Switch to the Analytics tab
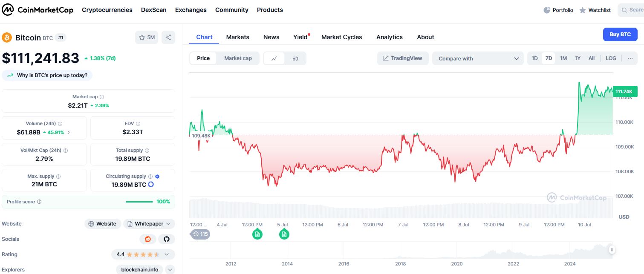Image resolution: width=644 pixels, height=274 pixels. point(389,37)
